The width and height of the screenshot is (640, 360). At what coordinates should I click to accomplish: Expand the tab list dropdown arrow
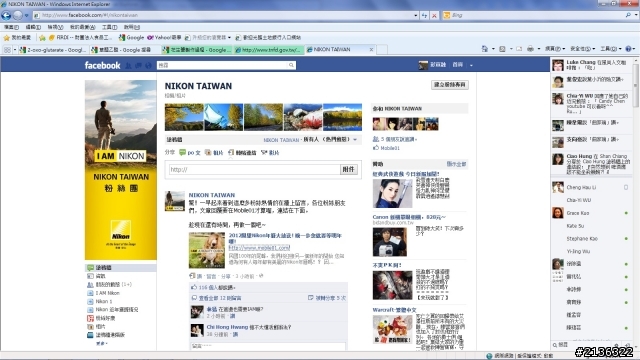click(15, 50)
